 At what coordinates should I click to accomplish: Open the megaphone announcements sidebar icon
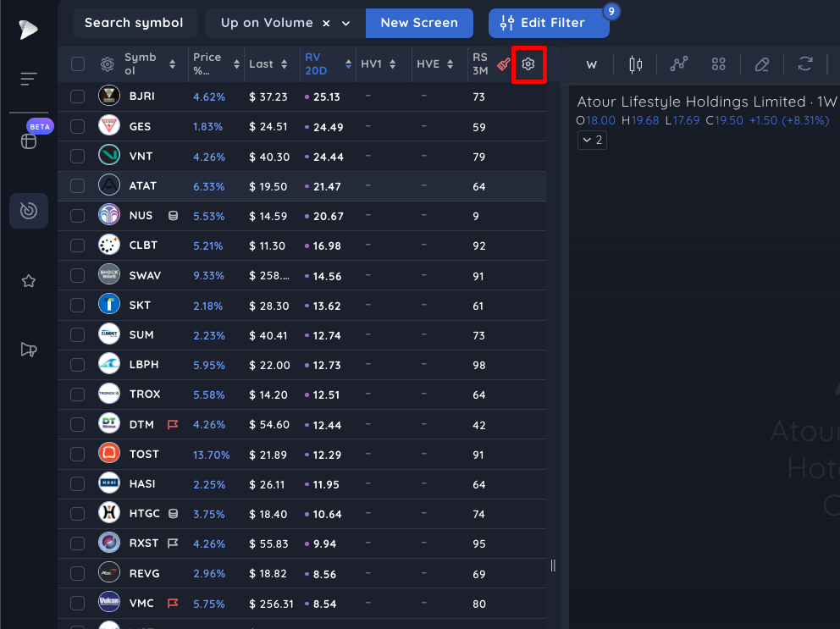[x=29, y=350]
